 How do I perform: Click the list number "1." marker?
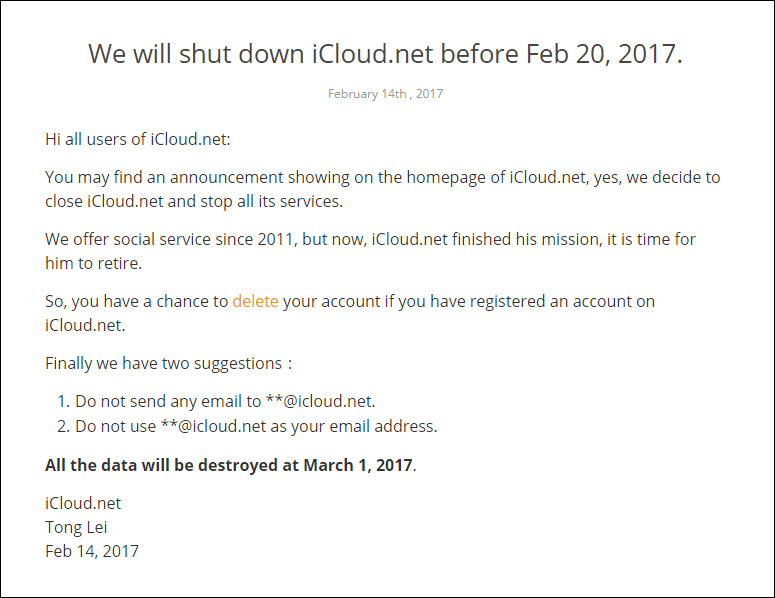[x=63, y=402]
